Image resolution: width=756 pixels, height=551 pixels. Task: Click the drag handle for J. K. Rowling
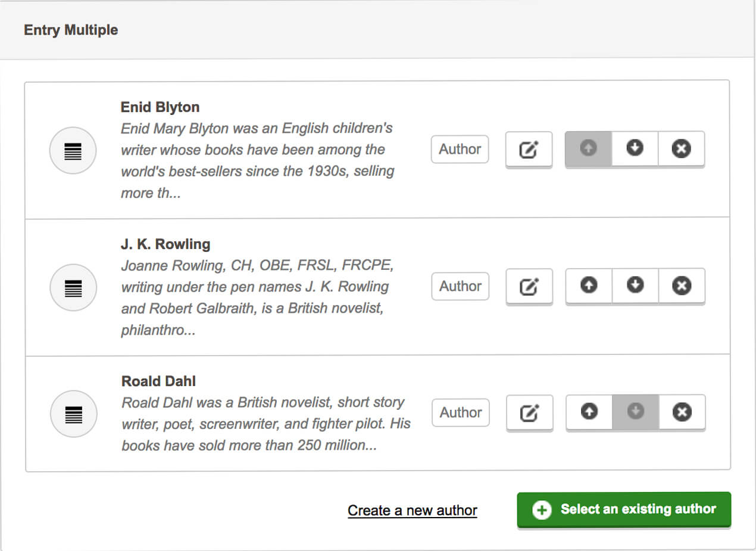coord(73,288)
